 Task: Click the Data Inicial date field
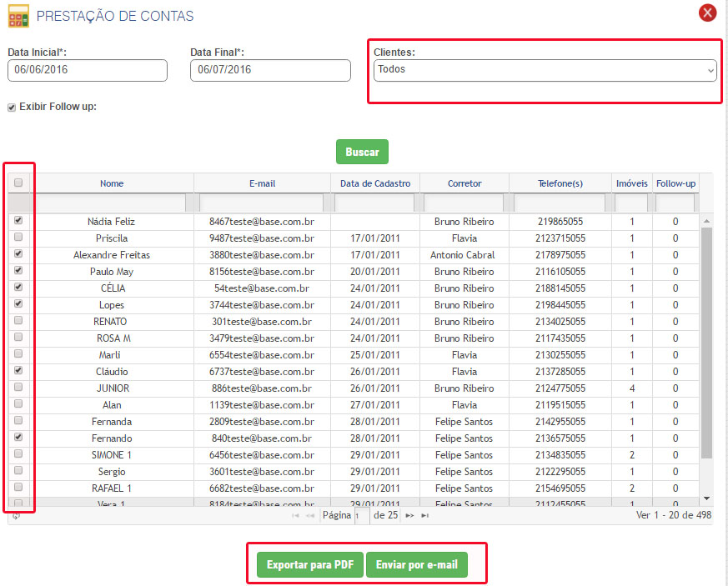[88, 70]
